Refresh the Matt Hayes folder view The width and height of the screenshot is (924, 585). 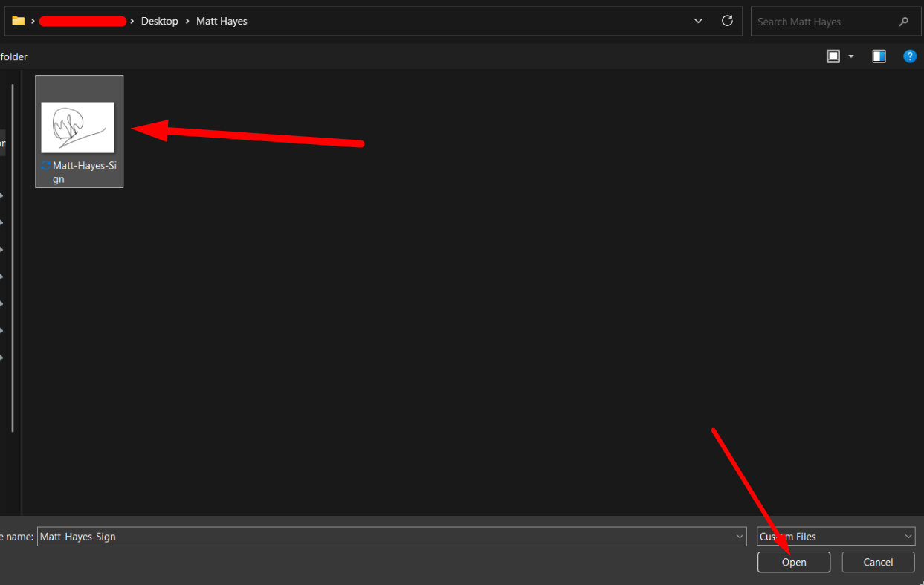coord(727,21)
